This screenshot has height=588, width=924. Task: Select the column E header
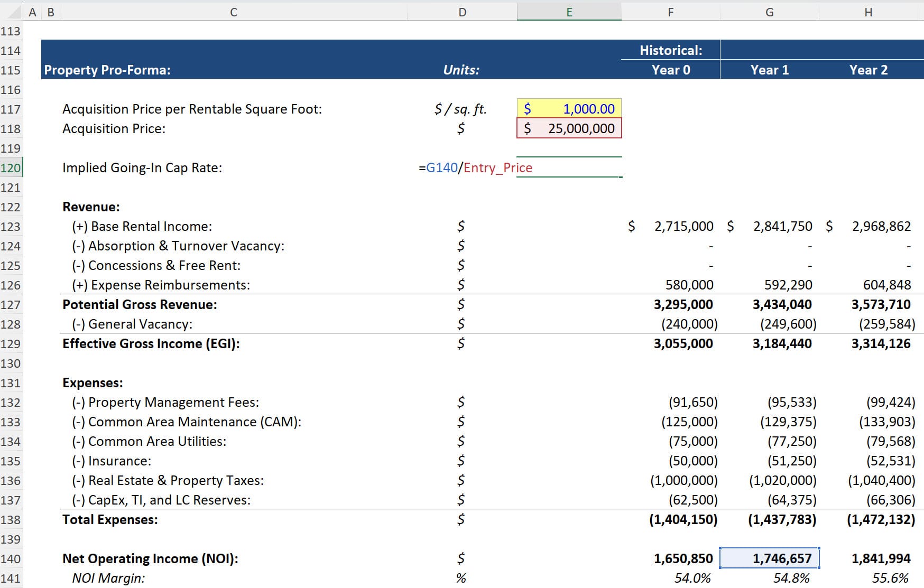[x=569, y=11]
